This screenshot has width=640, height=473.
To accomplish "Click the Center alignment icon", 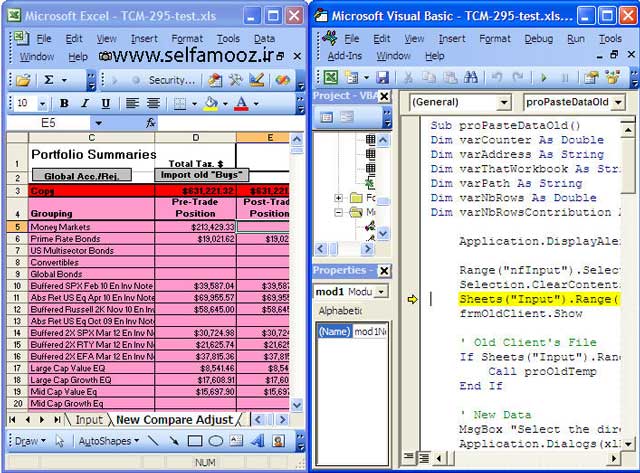I will click(153, 104).
